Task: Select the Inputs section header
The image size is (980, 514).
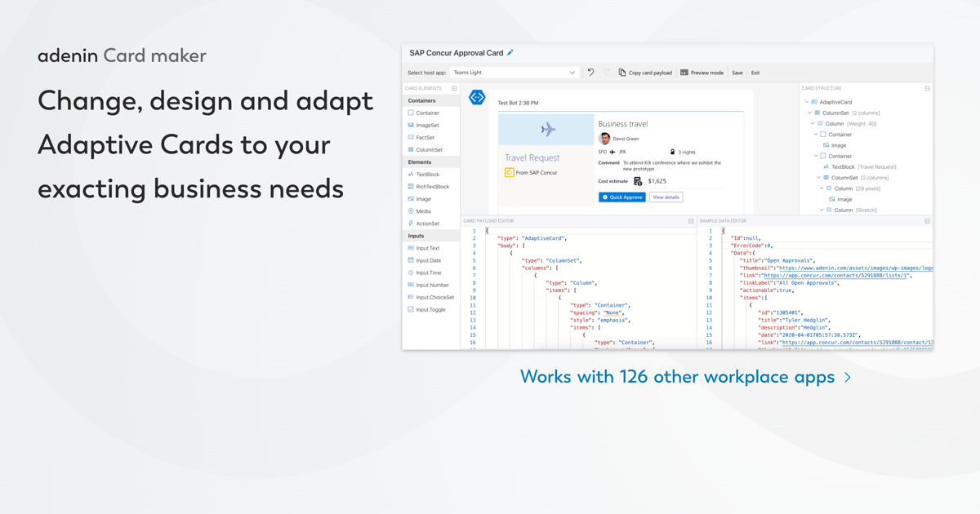Action: tap(417, 235)
